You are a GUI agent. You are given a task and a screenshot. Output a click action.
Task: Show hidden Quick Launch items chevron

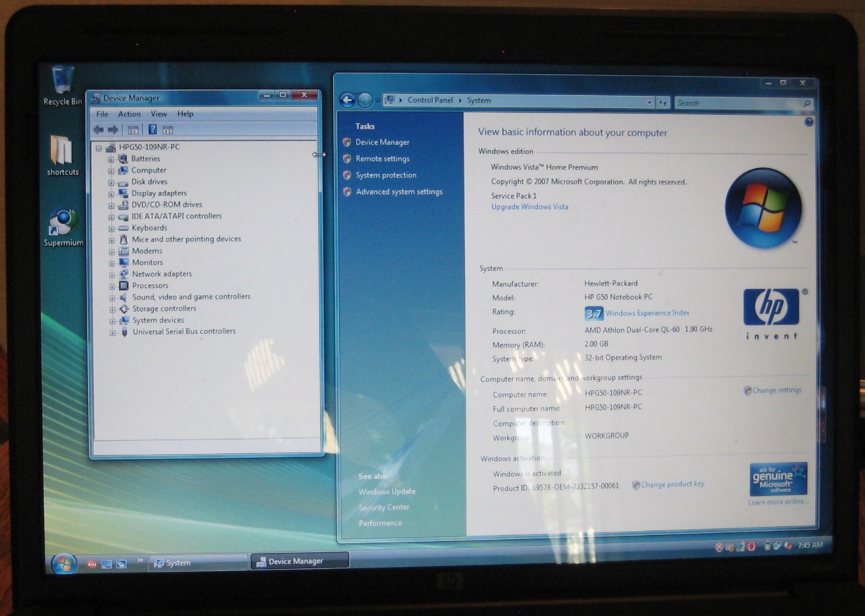pyautogui.click(x=140, y=560)
